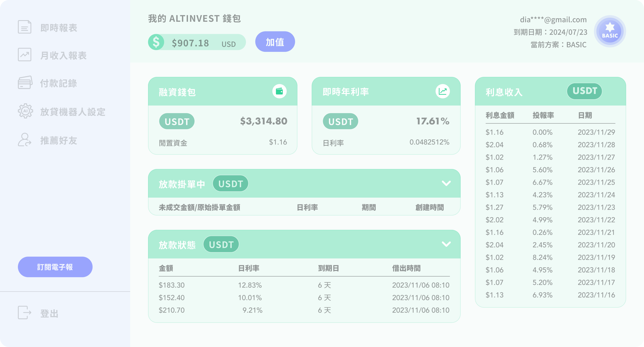This screenshot has height=347, width=644.
Task: Toggle USDT pill in 利息收入 panel
Action: point(584,91)
